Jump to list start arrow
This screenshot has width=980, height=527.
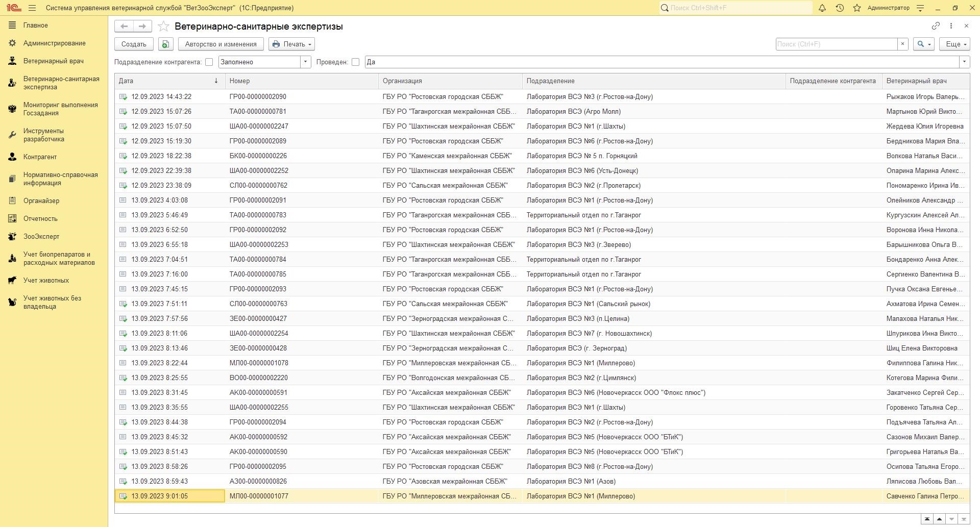(927, 519)
